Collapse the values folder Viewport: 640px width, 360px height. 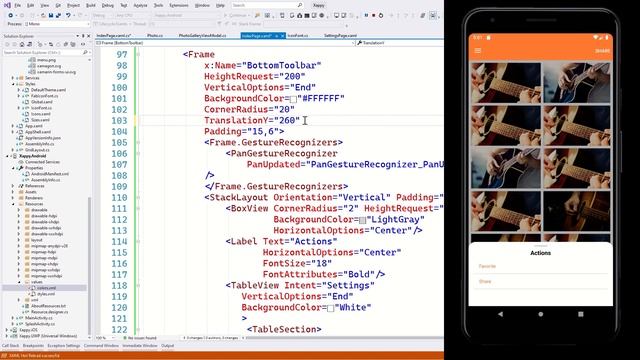19,282
